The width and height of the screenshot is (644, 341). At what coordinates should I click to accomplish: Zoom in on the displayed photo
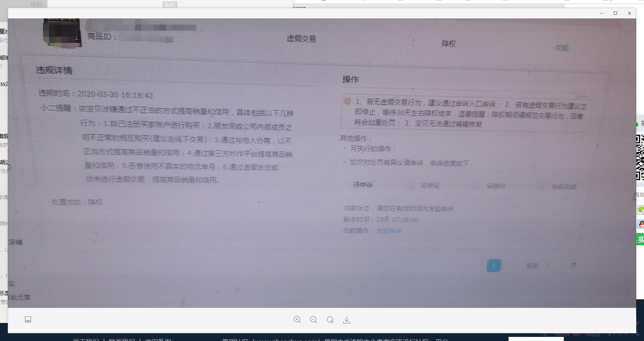click(x=297, y=320)
